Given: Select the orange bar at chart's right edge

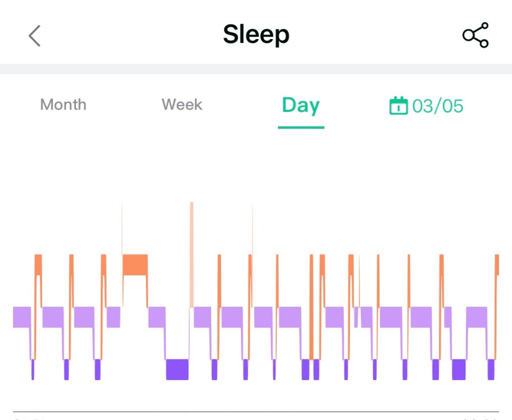Looking at the screenshot, I should [x=497, y=265].
